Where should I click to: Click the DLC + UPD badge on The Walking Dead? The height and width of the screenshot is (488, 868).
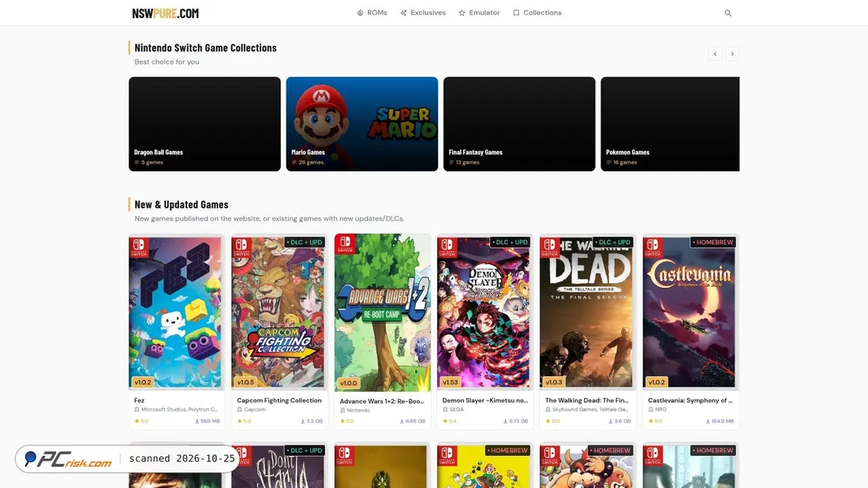tap(612, 242)
